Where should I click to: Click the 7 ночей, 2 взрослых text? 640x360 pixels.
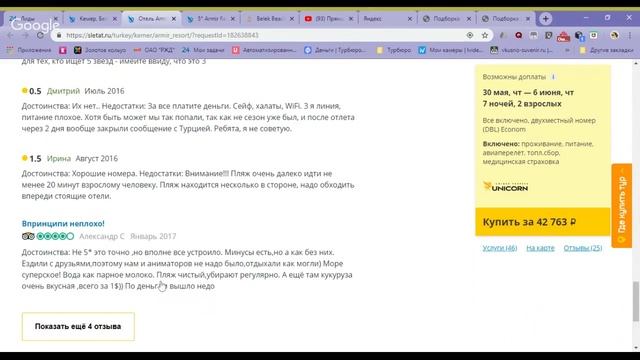(x=522, y=104)
